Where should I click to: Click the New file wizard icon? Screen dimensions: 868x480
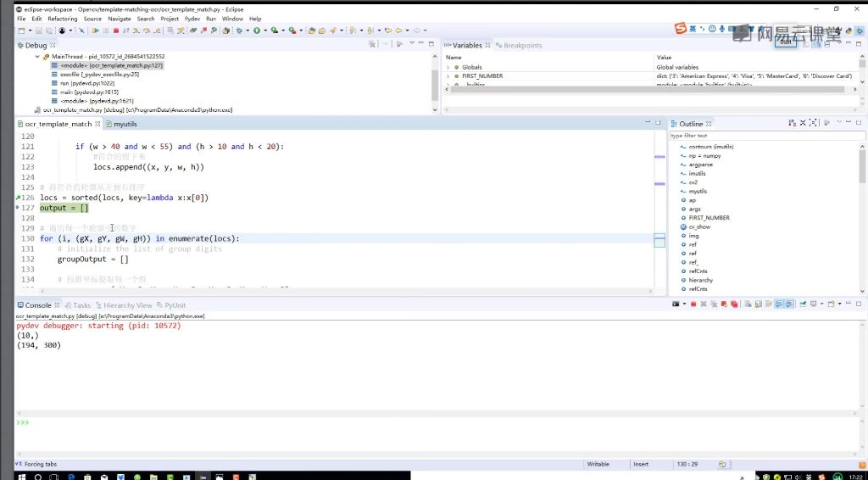(21, 31)
